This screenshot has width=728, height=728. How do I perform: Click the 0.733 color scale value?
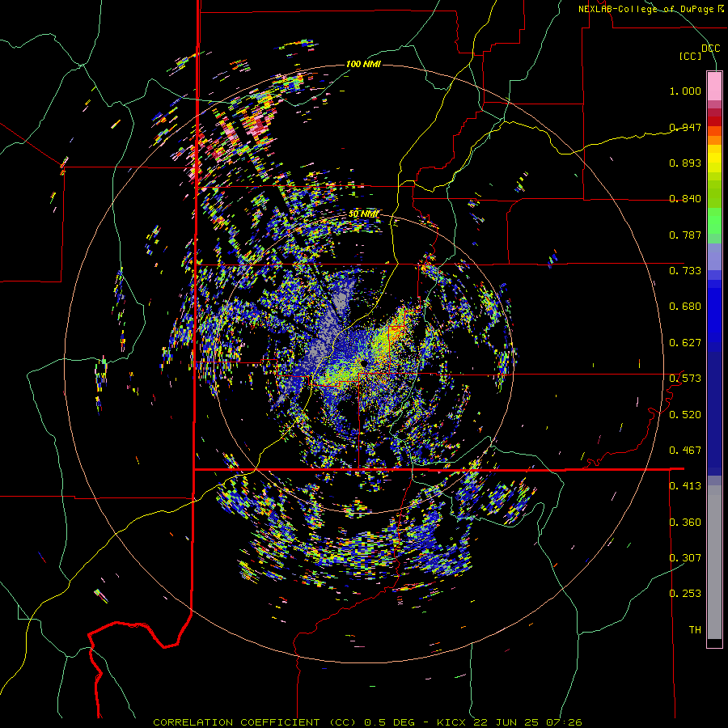[685, 271]
